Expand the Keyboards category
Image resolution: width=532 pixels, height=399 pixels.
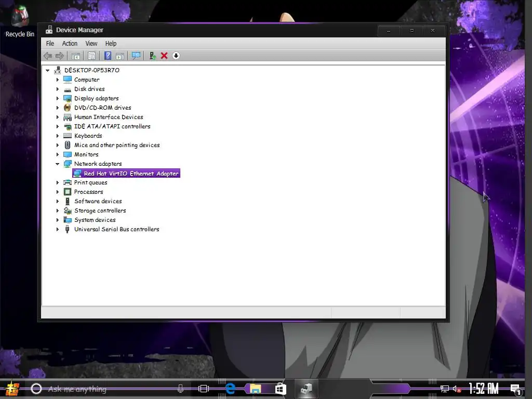57,136
